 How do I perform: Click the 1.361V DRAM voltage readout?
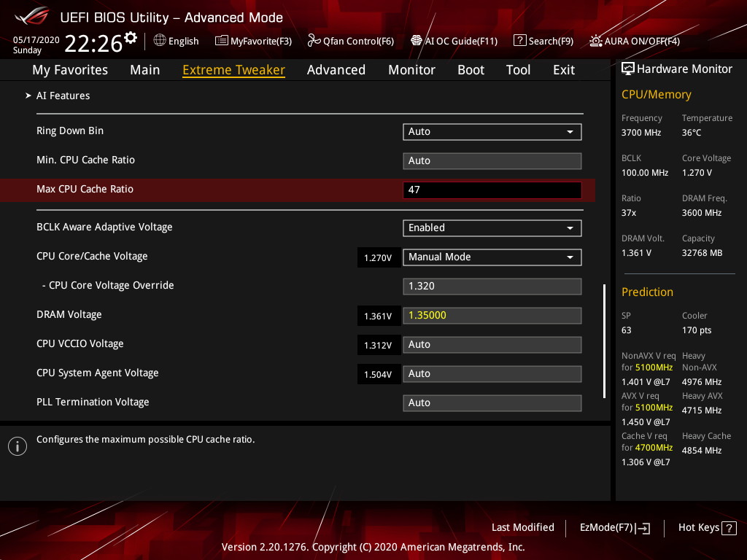click(379, 316)
